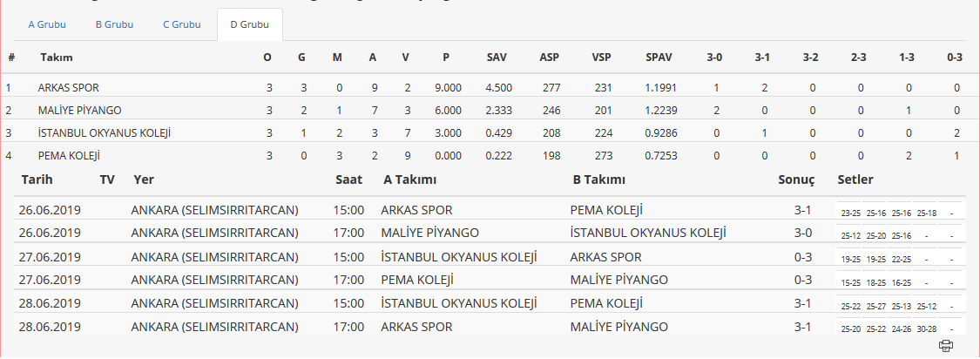Click the 9.000 points value for ARKAS SPOR
This screenshot has height=359, width=980.
[448, 88]
